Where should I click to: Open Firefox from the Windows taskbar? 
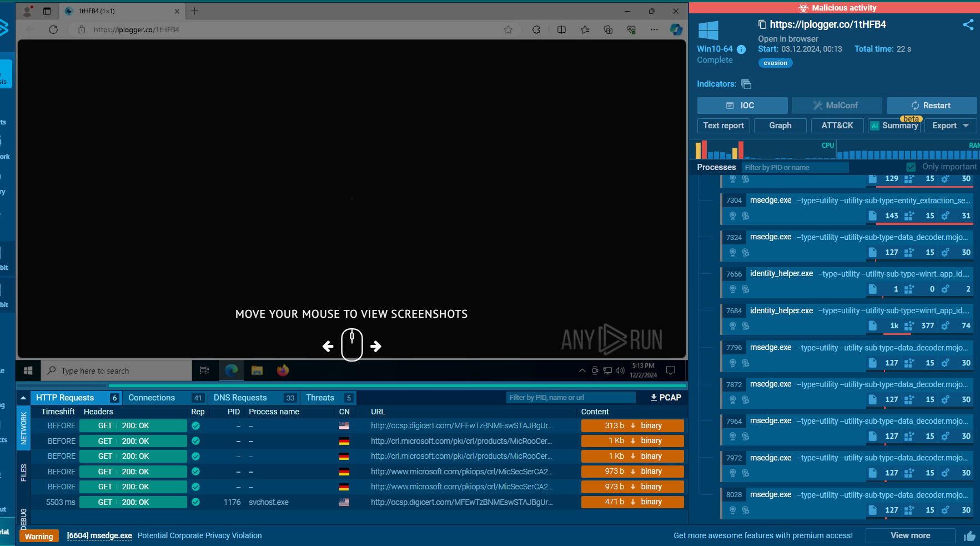(x=283, y=370)
